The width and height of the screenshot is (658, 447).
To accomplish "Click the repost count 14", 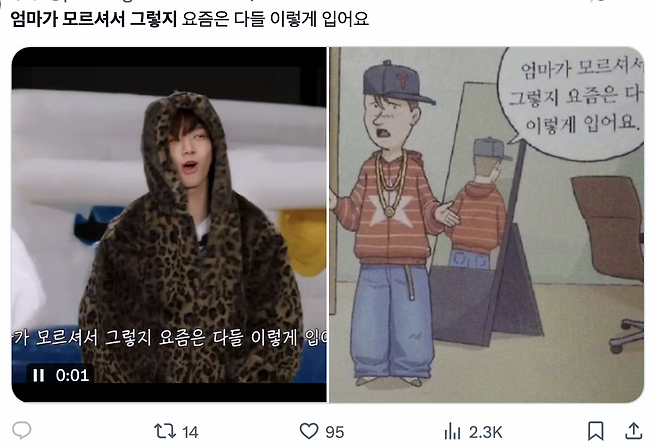I will (190, 432).
